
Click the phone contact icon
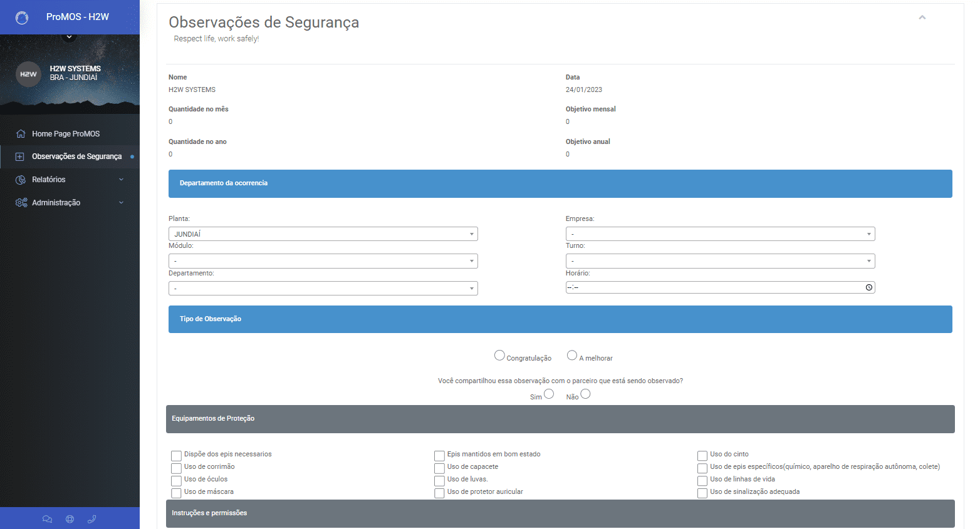(91, 519)
